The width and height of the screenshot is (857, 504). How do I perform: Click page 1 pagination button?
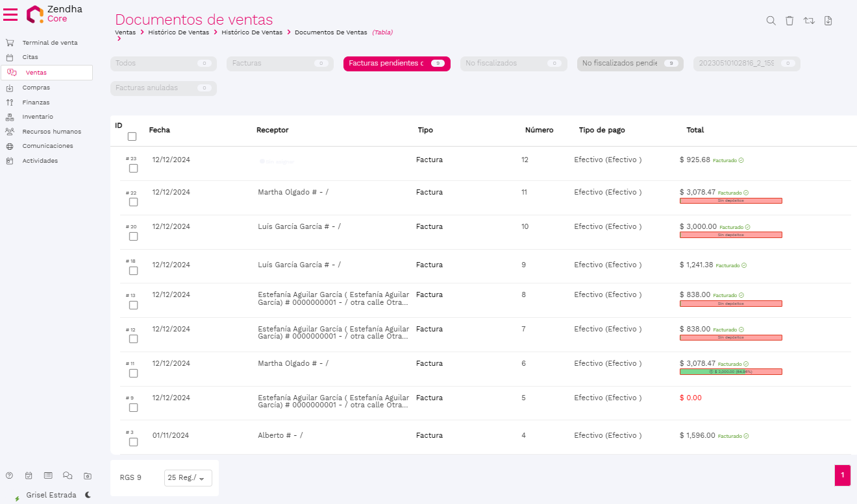842,475
